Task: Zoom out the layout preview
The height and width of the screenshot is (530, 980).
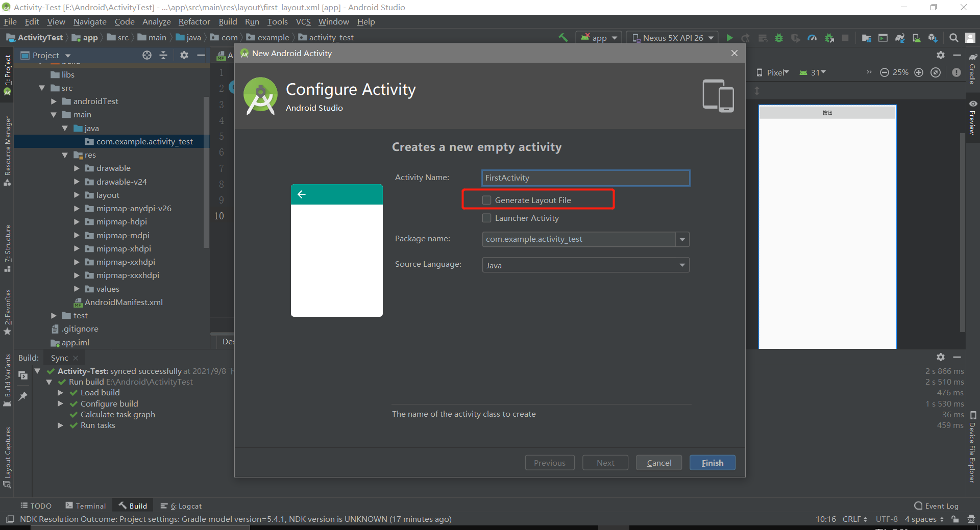Action: pos(885,72)
